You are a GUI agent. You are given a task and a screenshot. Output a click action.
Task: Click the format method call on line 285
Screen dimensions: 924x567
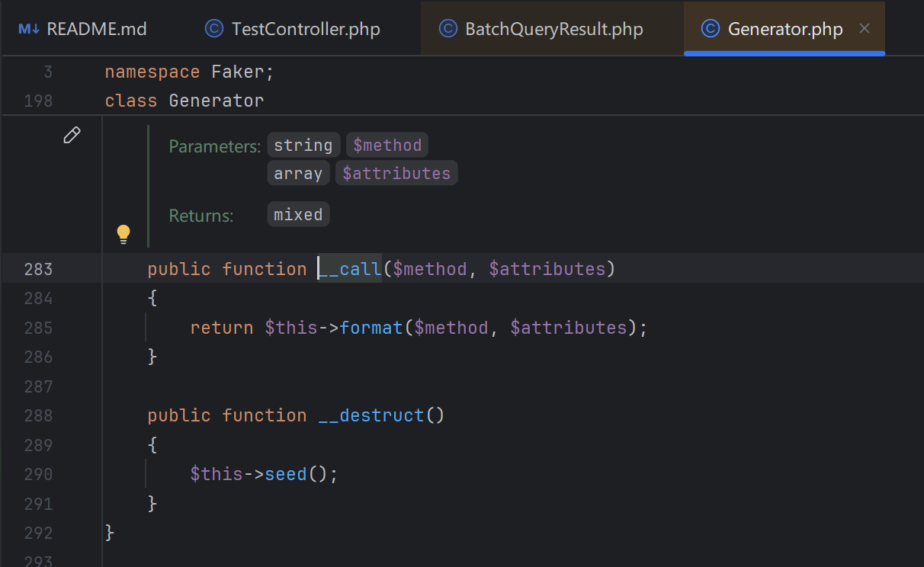pyautogui.click(x=371, y=328)
